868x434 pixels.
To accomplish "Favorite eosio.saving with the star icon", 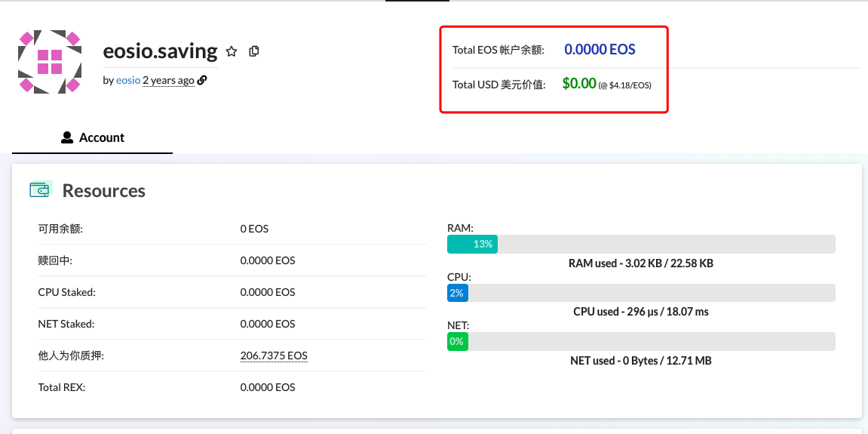I will click(x=232, y=51).
